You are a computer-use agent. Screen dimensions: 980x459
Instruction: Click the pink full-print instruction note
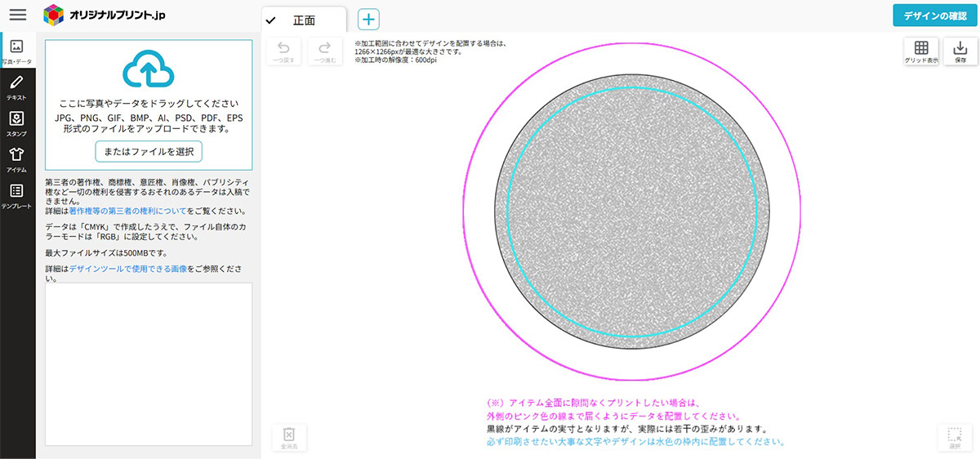[x=614, y=409]
